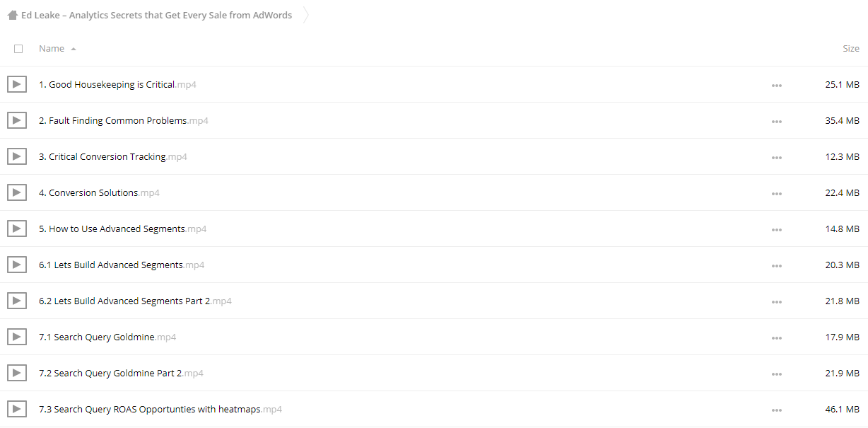Click video icon next to Conversion Solutions
868x428 pixels.
tap(17, 192)
